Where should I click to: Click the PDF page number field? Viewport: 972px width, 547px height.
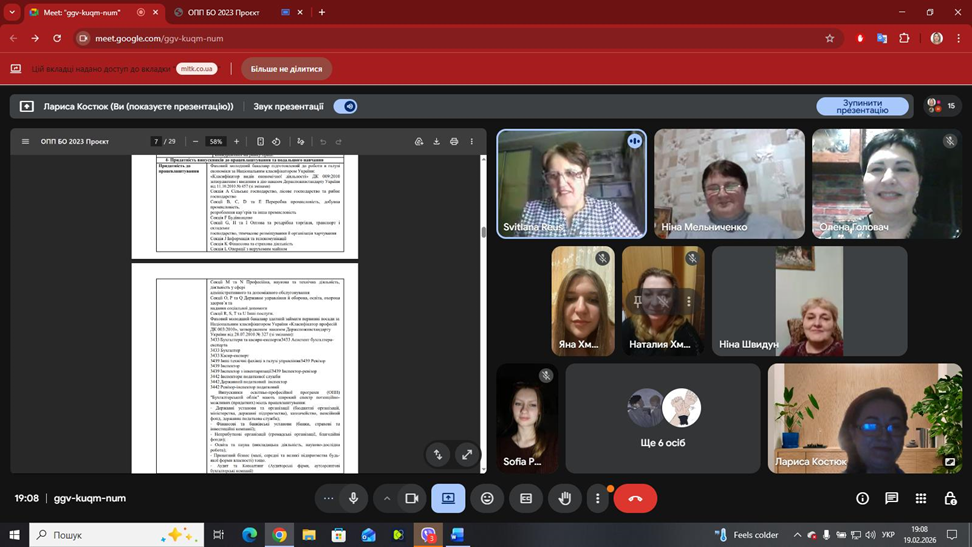(x=156, y=142)
